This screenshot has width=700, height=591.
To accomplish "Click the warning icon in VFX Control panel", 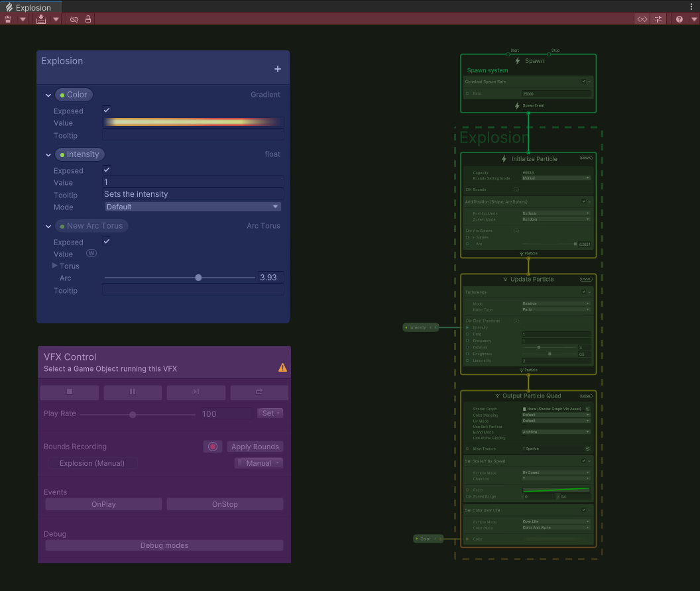I will coord(283,367).
